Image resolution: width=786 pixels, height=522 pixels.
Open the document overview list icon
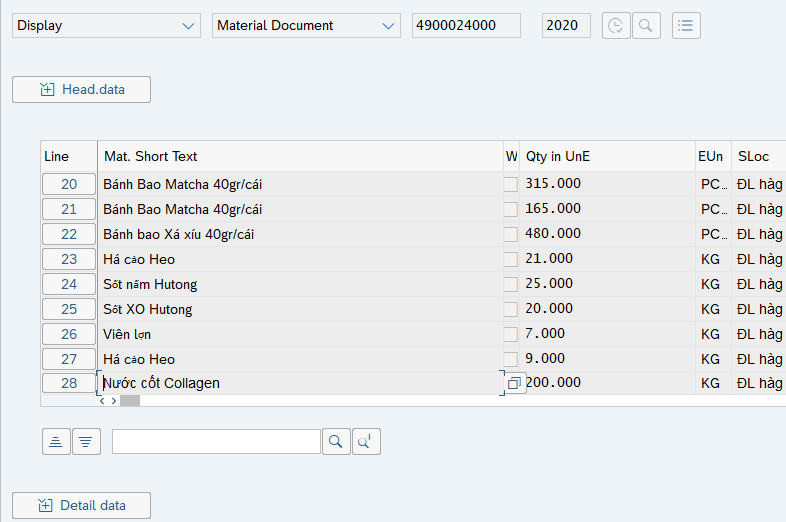click(686, 26)
